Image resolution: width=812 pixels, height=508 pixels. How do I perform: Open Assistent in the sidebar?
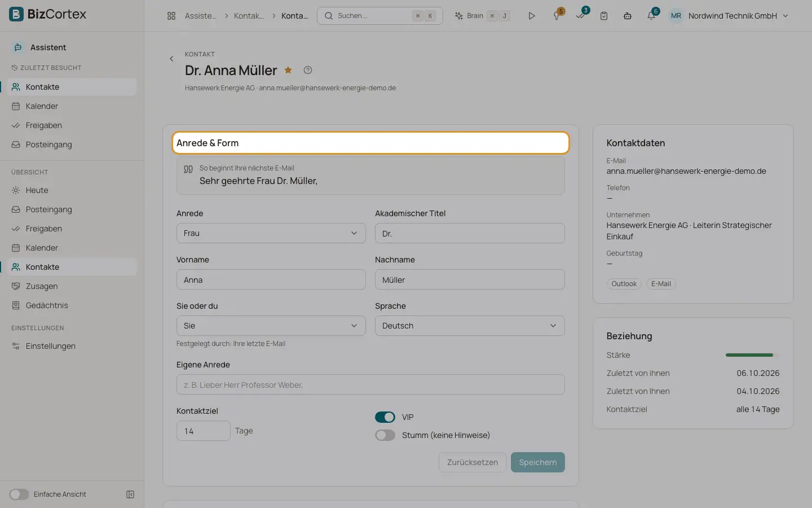72,47
